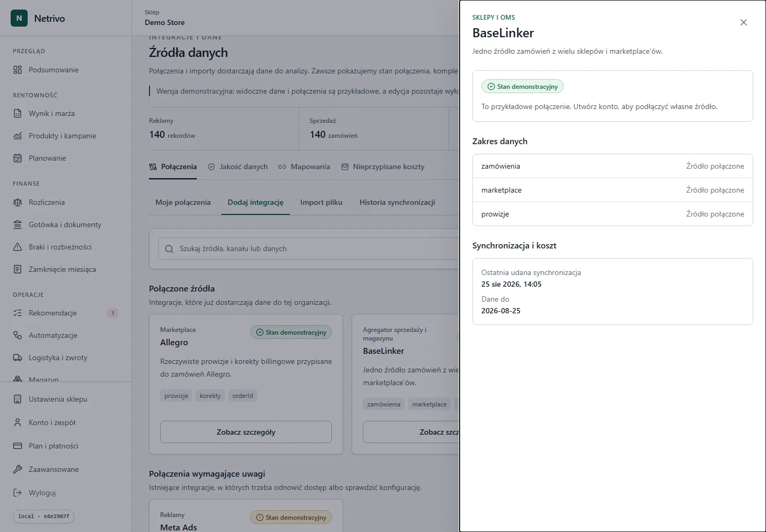This screenshot has width=766, height=532.
Task: Click the zamówienia tag on BaseLinker card
Action: [384, 404]
